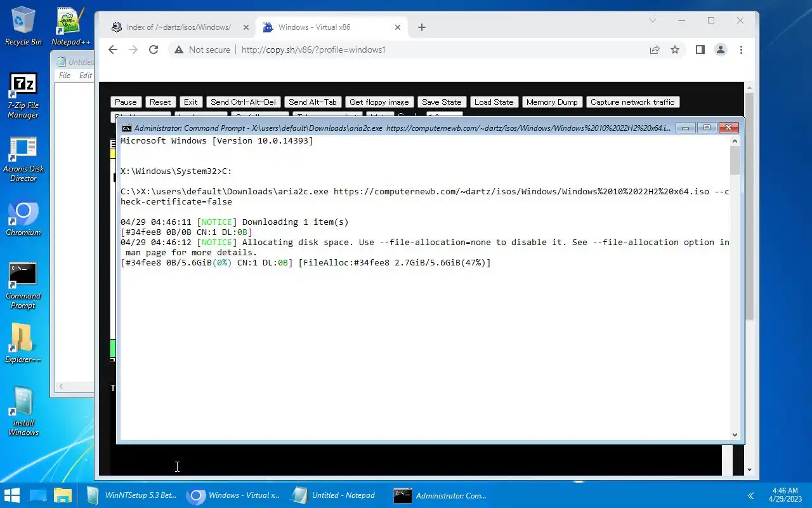Switch to Administrator Command Prompt taskbar item
Viewport: 812px width, 508px height.
(440, 495)
